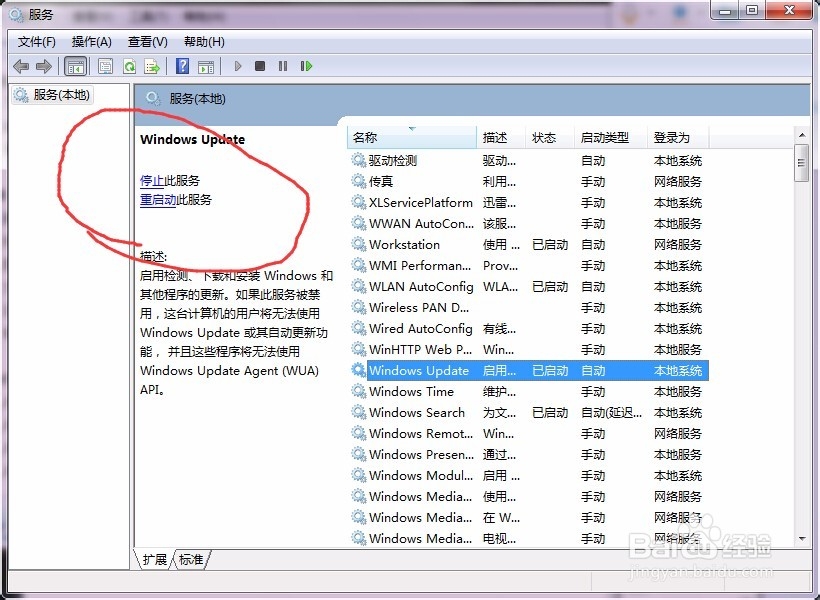This screenshot has height=600, width=820.
Task: Select the WLAN AutoConfig service
Action: pyautogui.click(x=528, y=287)
